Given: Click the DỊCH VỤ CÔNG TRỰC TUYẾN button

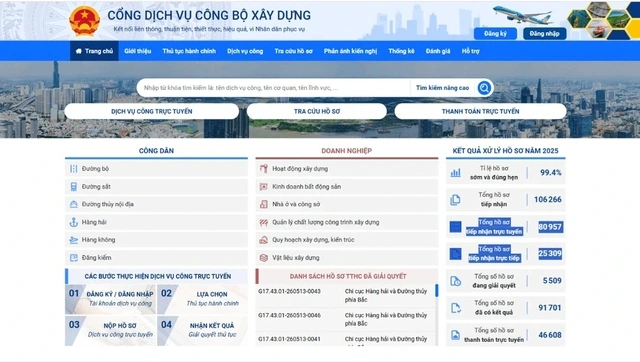Looking at the screenshot, I should pyautogui.click(x=151, y=111).
